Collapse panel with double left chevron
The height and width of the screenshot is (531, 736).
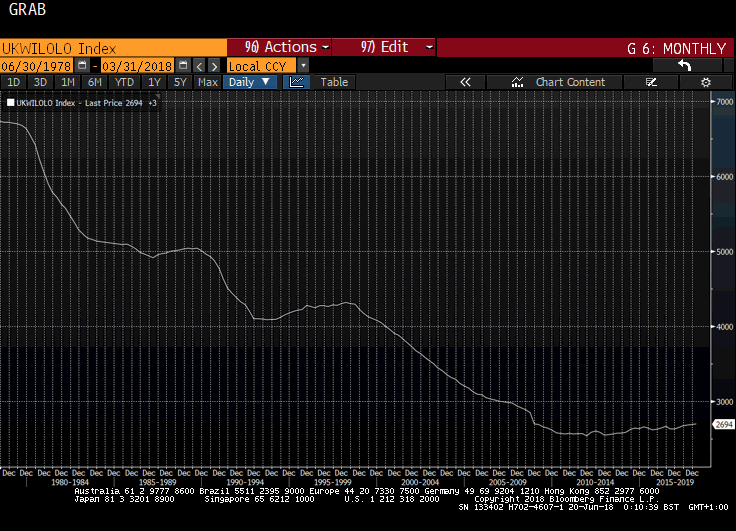click(465, 82)
